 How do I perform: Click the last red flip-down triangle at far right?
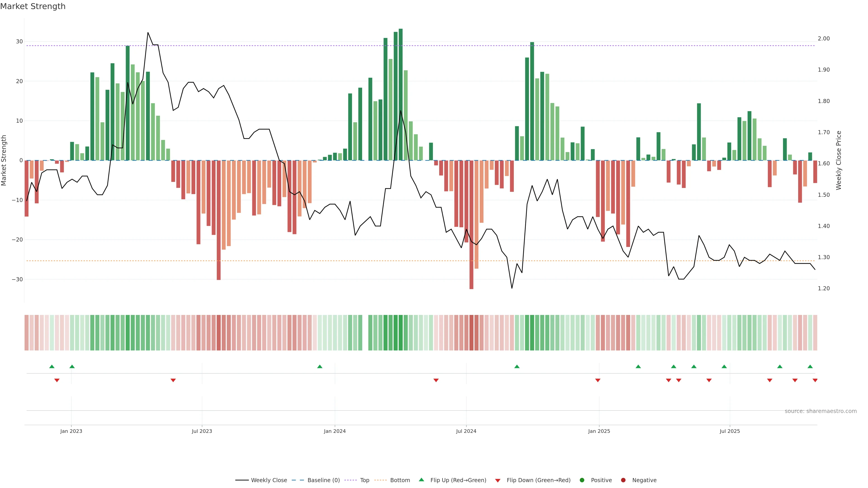click(815, 380)
